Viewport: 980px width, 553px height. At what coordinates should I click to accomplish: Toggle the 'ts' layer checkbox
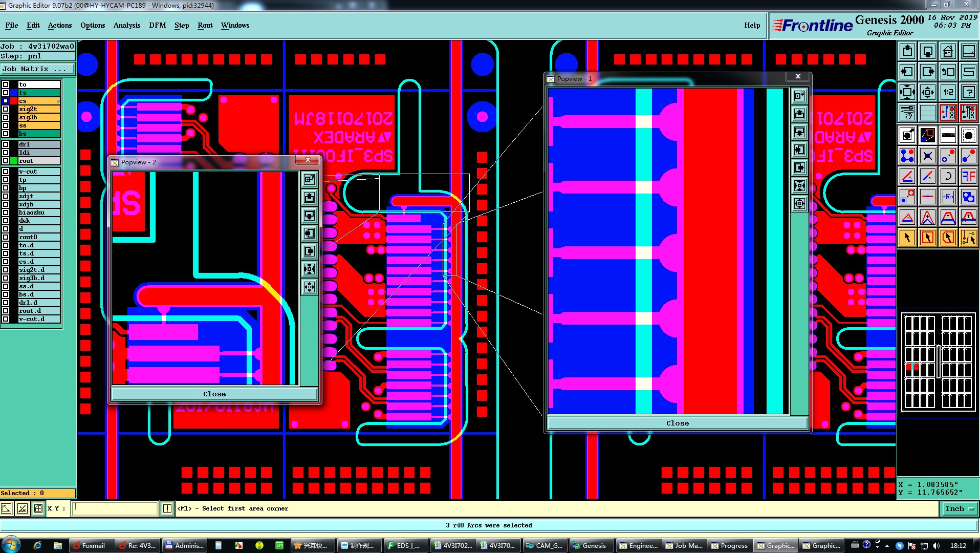pyautogui.click(x=6, y=93)
